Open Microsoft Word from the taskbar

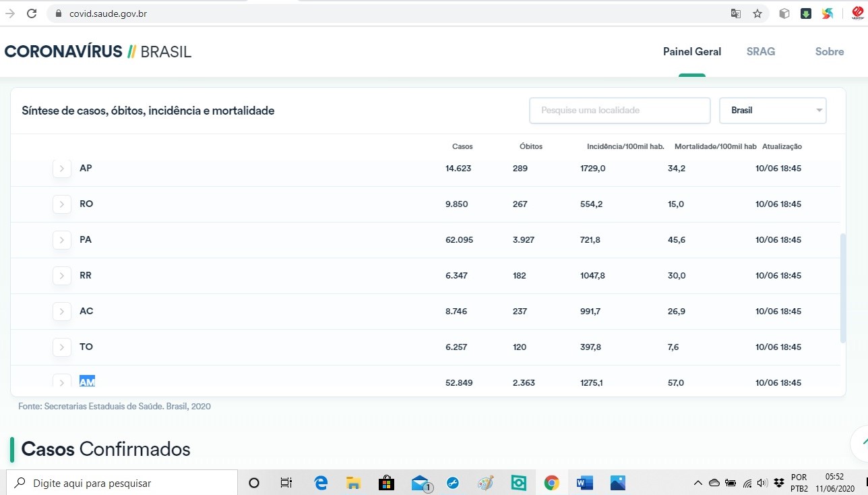tap(584, 483)
